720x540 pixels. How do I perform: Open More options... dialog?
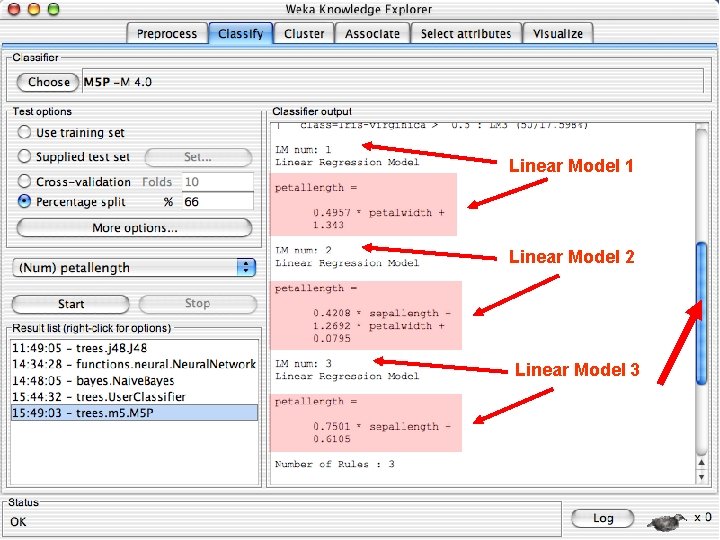coord(134,228)
